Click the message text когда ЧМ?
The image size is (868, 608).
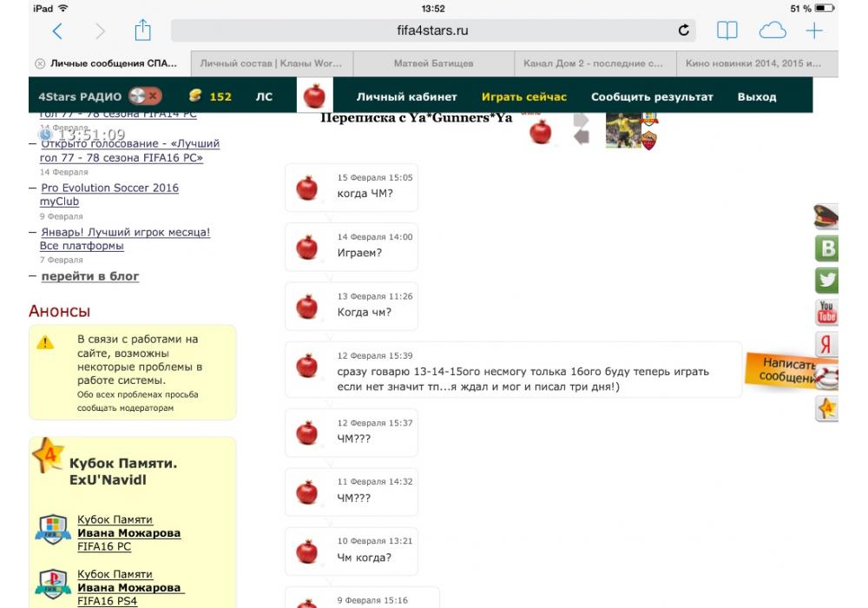click(x=365, y=193)
